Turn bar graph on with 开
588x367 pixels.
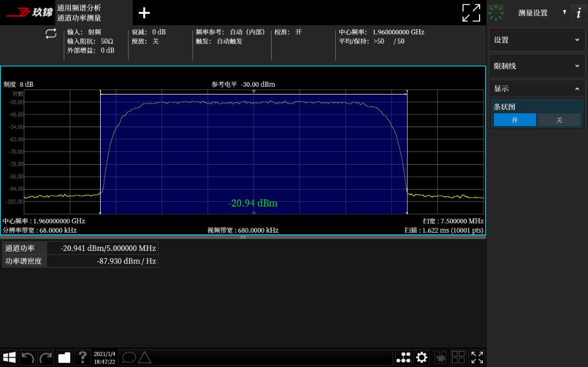(x=514, y=120)
